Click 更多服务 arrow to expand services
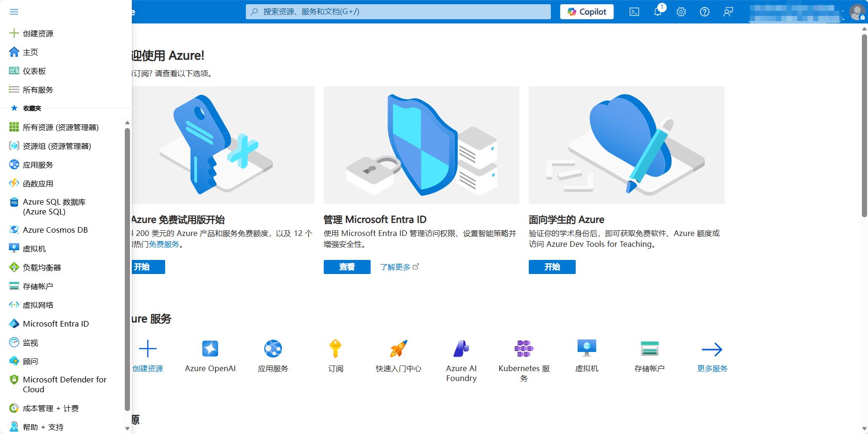Screen dimensions: 868x434 coord(712,350)
